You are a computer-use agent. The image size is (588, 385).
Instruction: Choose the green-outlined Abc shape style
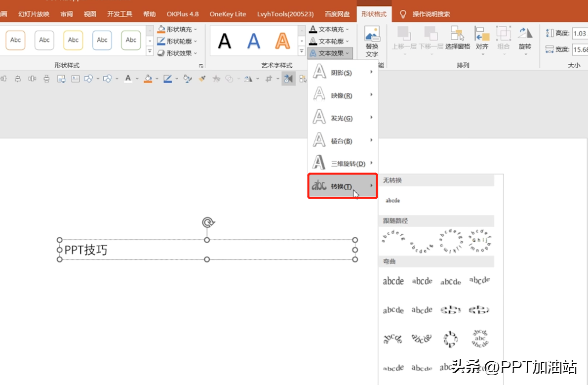pyautogui.click(x=131, y=40)
